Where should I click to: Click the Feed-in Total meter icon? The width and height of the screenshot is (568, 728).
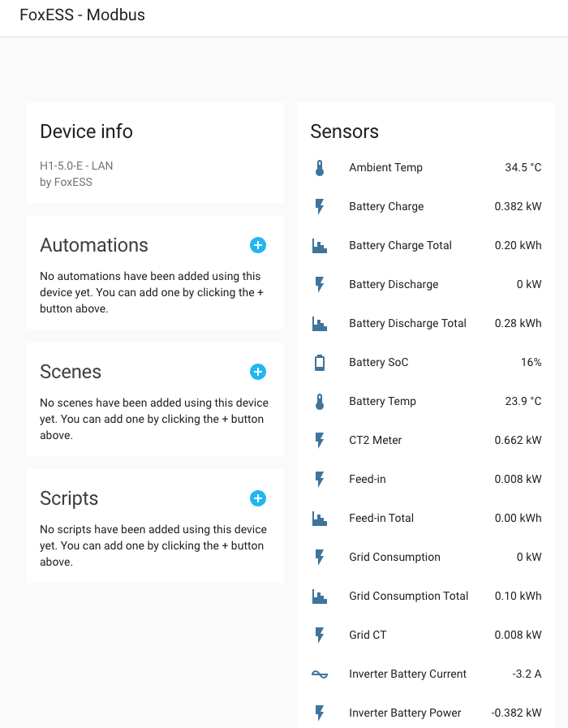320,518
